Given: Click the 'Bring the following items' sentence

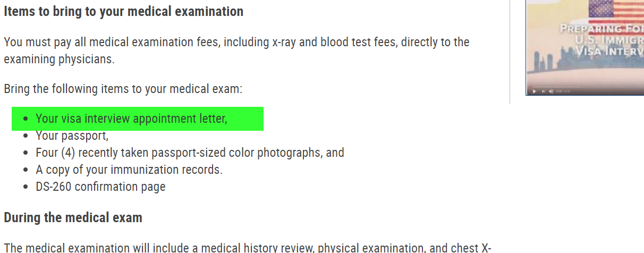Looking at the screenshot, I should click(123, 88).
